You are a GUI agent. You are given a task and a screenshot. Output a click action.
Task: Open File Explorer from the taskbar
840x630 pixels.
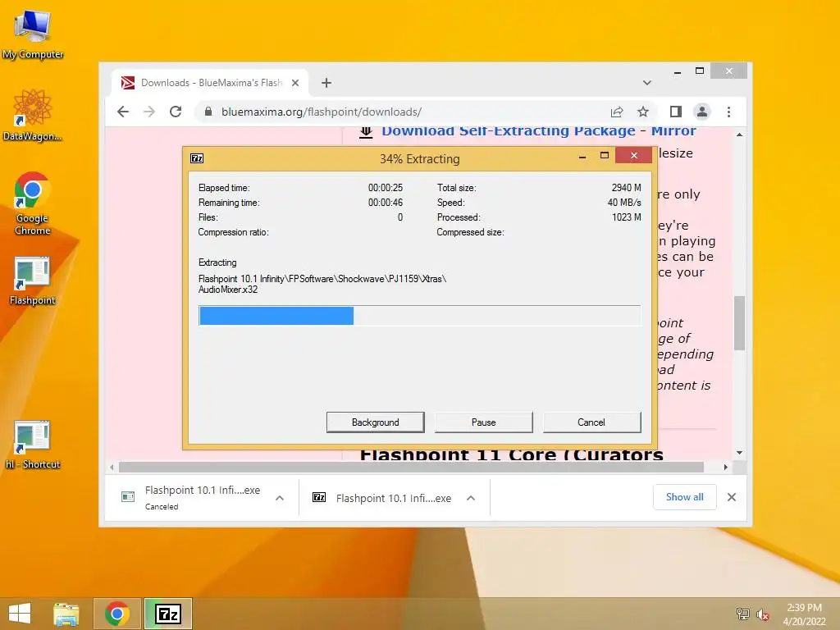tap(66, 614)
